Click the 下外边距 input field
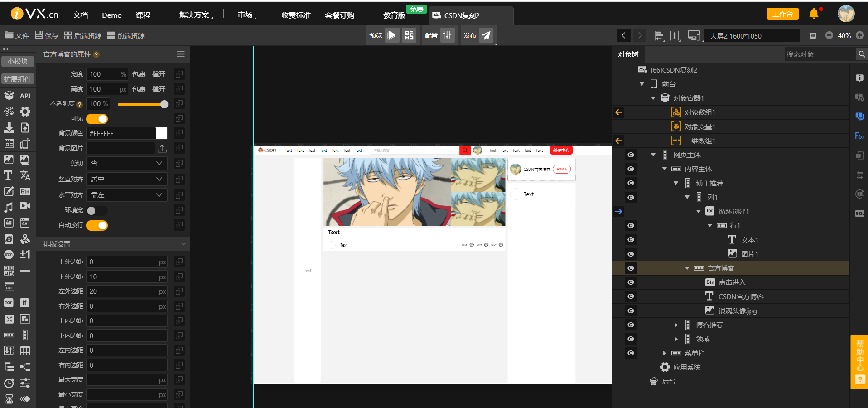 [127, 277]
